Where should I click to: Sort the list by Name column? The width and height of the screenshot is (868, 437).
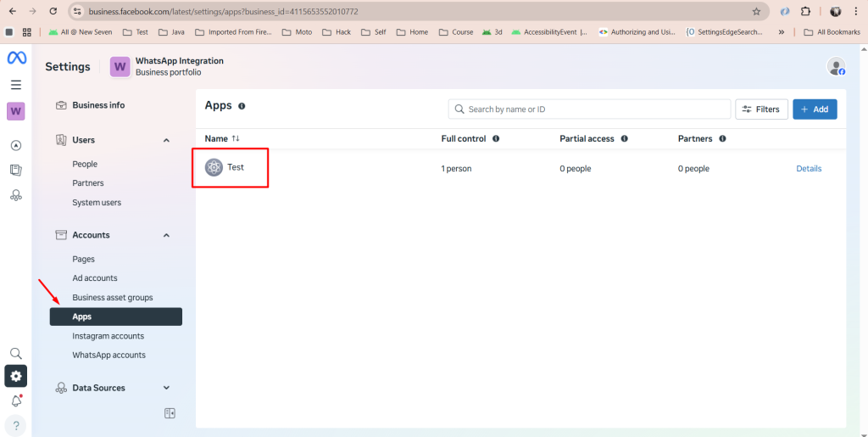coord(236,138)
